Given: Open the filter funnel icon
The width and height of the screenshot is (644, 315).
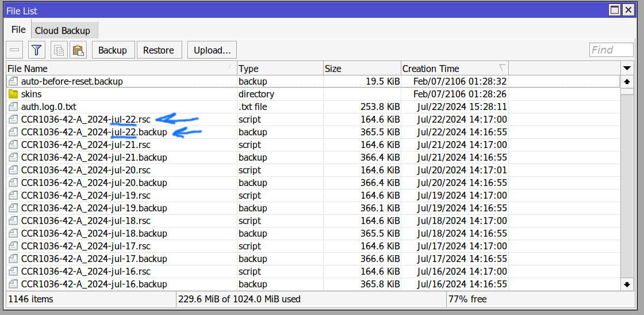Looking at the screenshot, I should tap(37, 50).
